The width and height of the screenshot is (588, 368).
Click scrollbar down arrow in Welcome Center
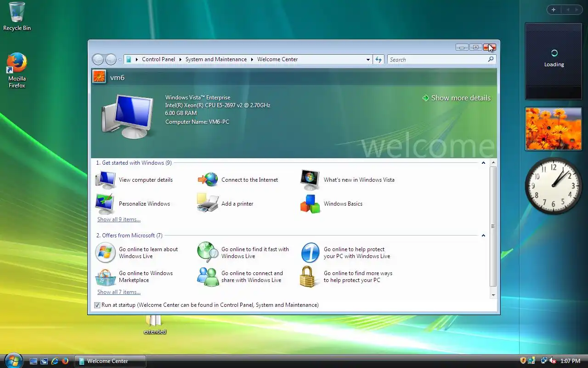tap(493, 295)
